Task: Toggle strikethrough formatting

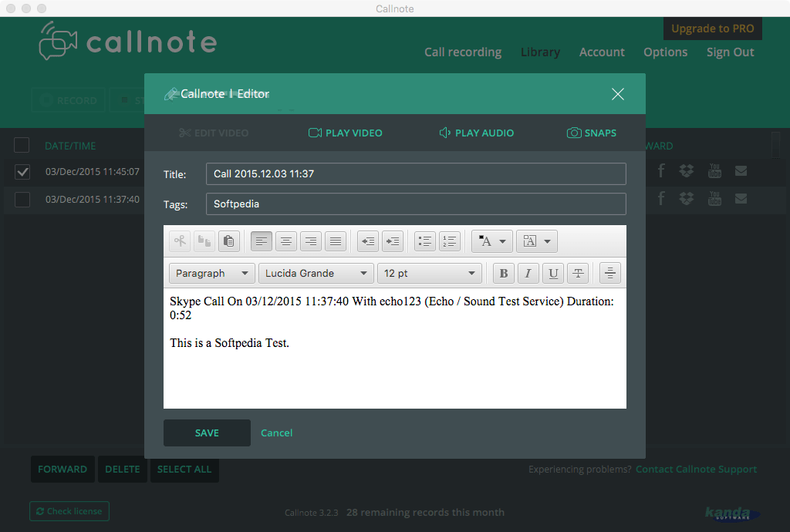Action: (578, 273)
